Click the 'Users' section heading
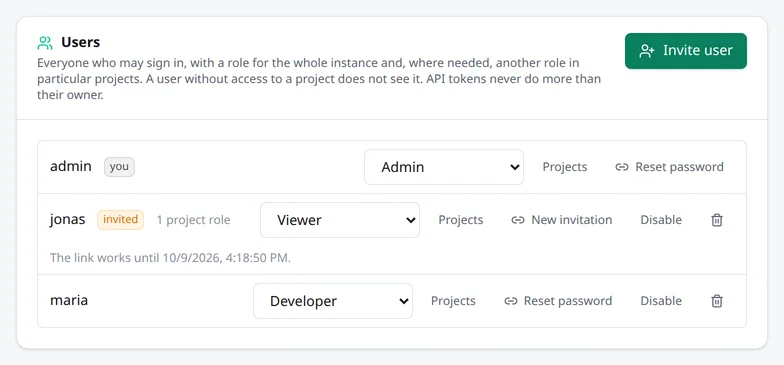Viewport: 784px width, 365px height. point(80,42)
